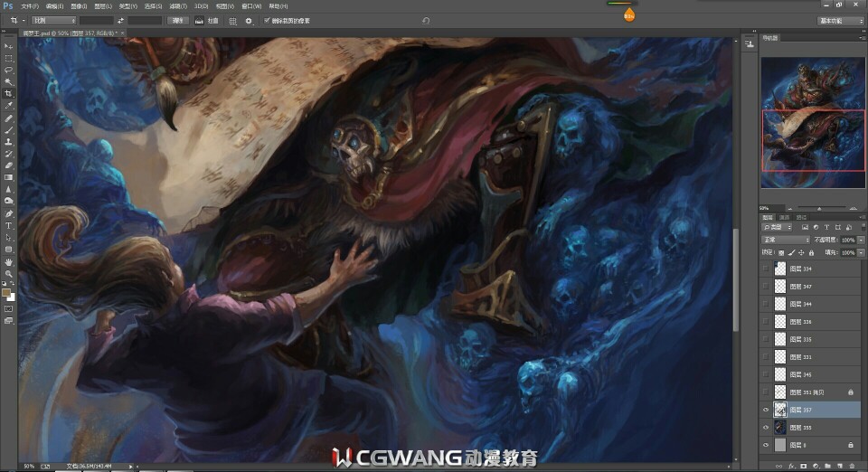Add a layer mask icon
868x472 pixels.
point(803,467)
